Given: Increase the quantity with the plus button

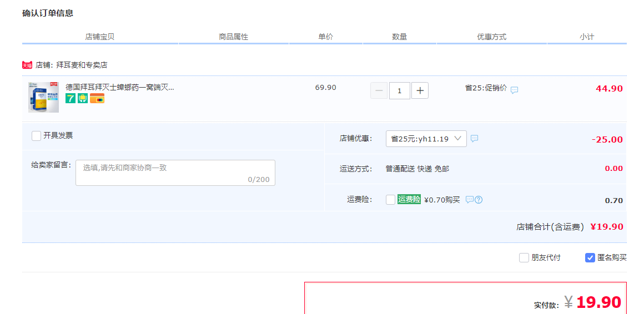Looking at the screenshot, I should point(420,91).
